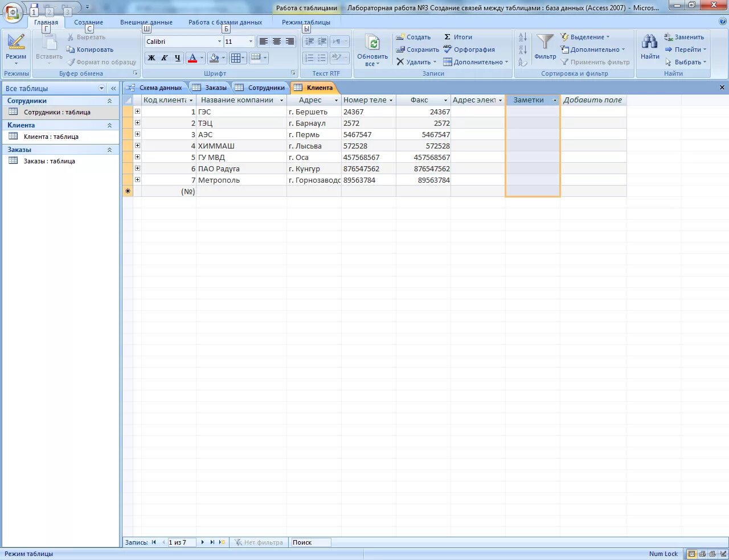
Task: Collapse the Заказы group
Action: point(109,150)
